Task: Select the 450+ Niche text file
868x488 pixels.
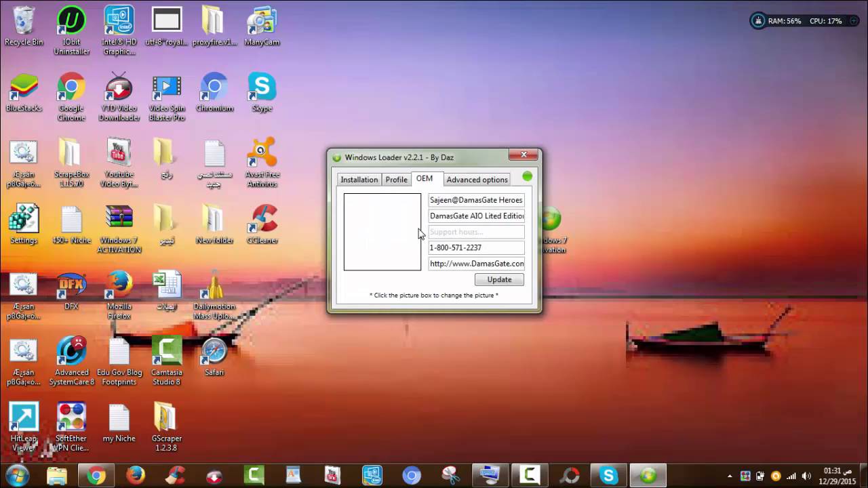Action: 71,225
